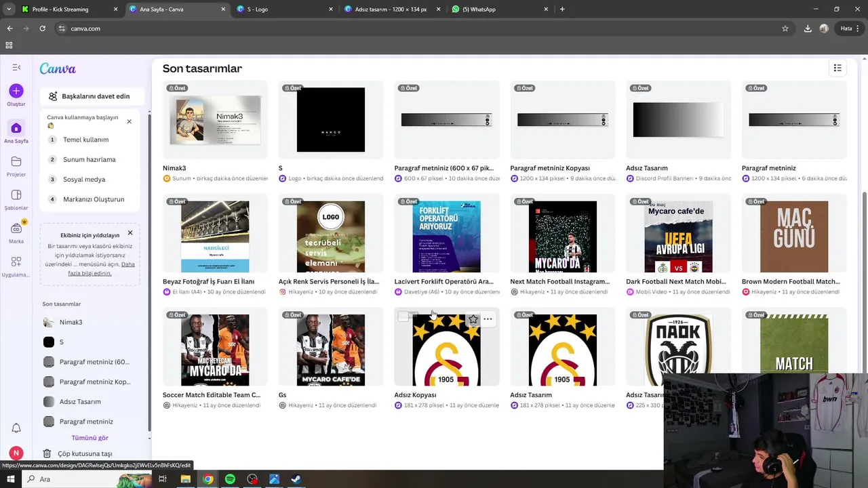The image size is (868, 488).
Task: Open Spotify from the taskbar
Action: click(x=230, y=479)
